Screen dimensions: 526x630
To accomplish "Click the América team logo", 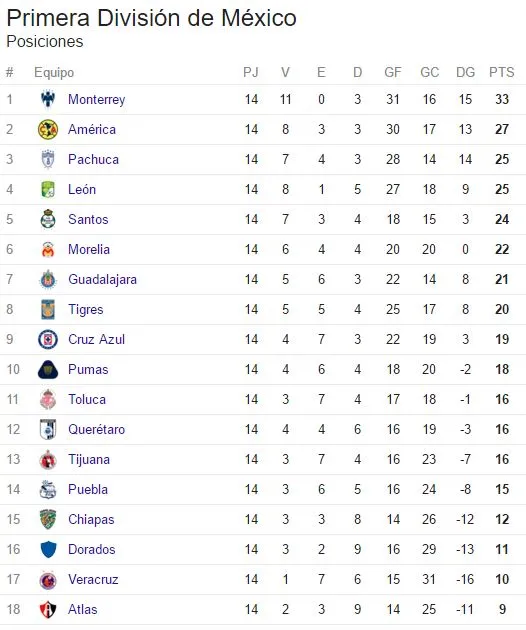I will 48,129.
